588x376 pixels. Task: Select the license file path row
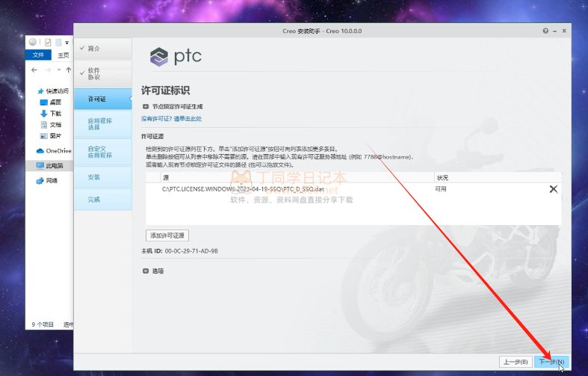coord(353,189)
